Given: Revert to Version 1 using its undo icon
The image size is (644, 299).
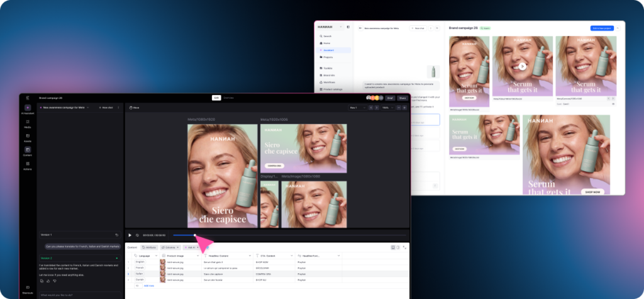Looking at the screenshot, I should point(117,235).
